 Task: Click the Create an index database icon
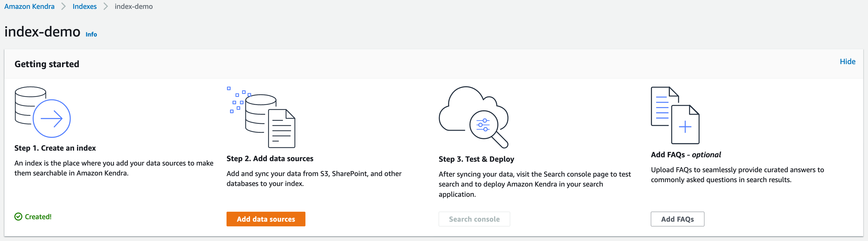[42, 112]
